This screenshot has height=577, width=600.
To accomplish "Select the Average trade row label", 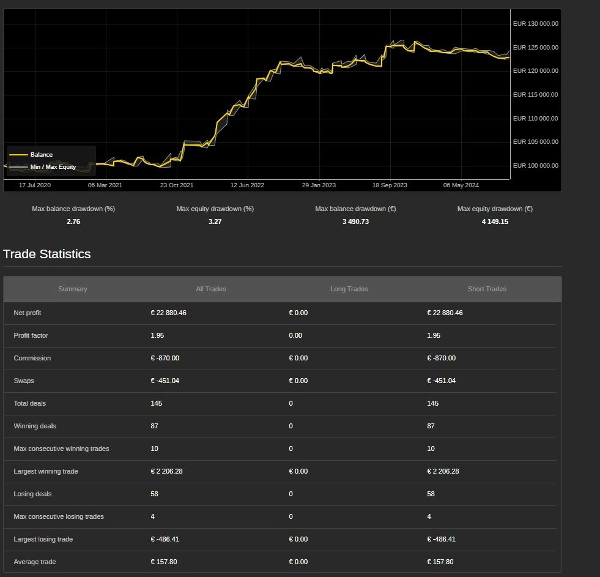I will coord(34,562).
